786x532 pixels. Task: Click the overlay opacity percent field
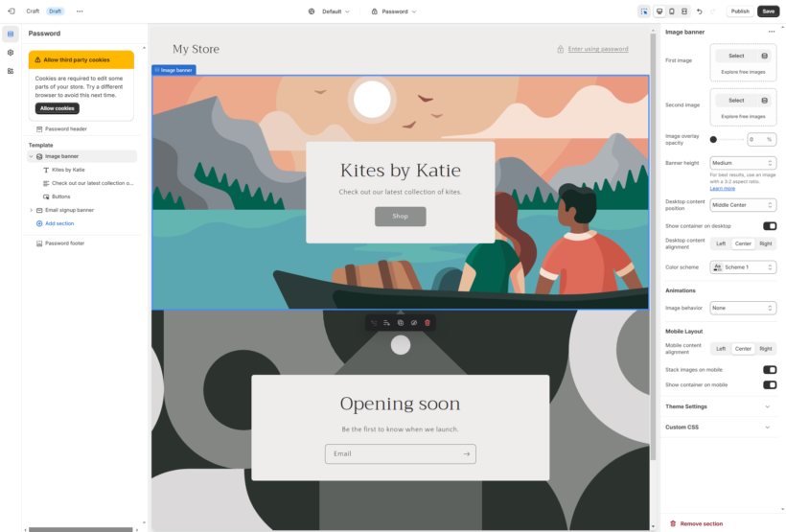point(761,139)
